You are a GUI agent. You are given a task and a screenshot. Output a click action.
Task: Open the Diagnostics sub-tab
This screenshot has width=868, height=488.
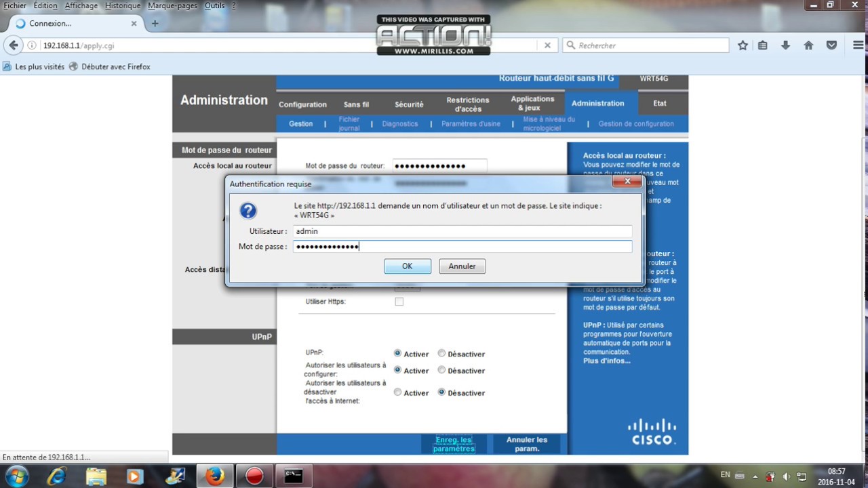tap(400, 124)
